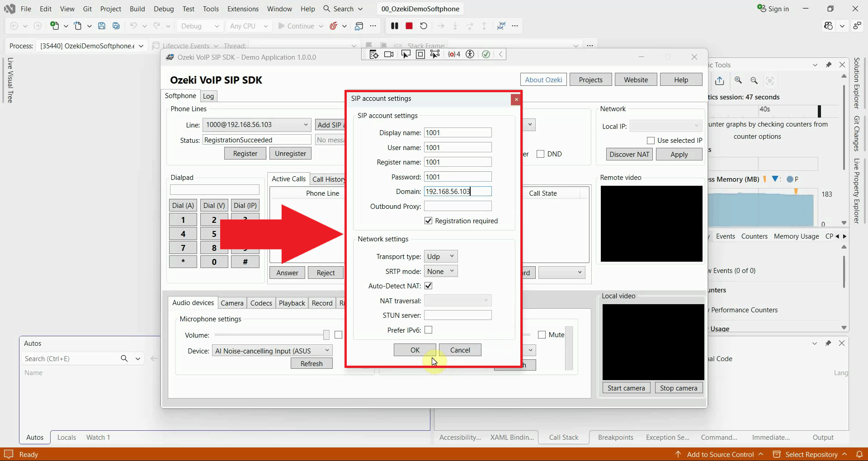Open the Debug menu
868x461 pixels.
tap(164, 9)
